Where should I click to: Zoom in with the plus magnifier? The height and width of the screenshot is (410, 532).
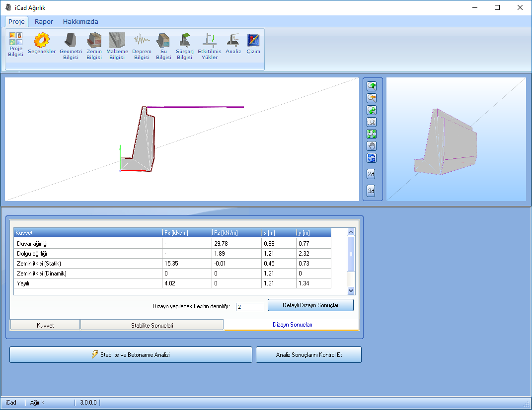(x=372, y=86)
